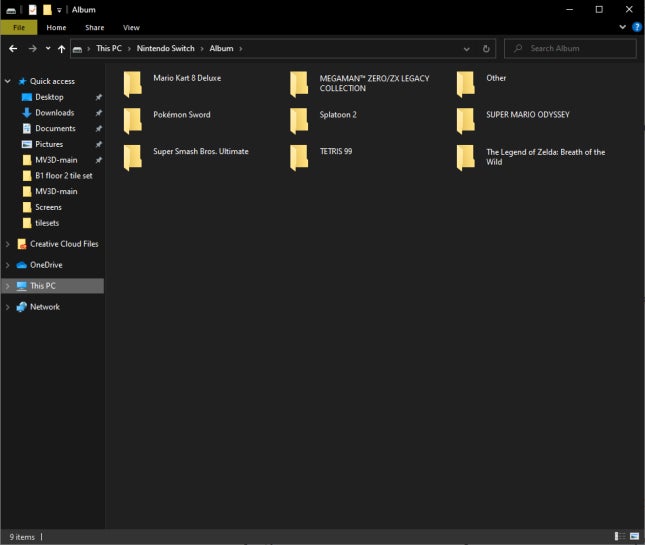Screen dimensions: 645x545
Task: Click the Documents icon in the sidebar
Action: click(x=27, y=128)
